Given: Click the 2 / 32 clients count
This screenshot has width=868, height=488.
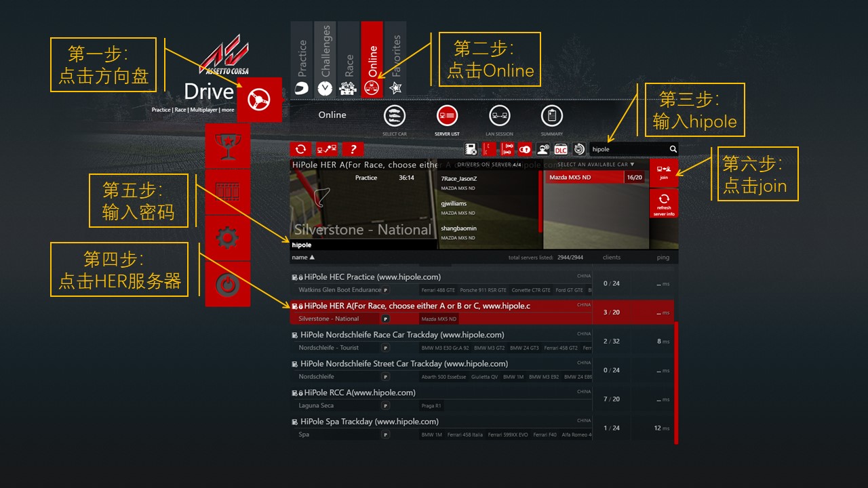Looking at the screenshot, I should tap(611, 342).
